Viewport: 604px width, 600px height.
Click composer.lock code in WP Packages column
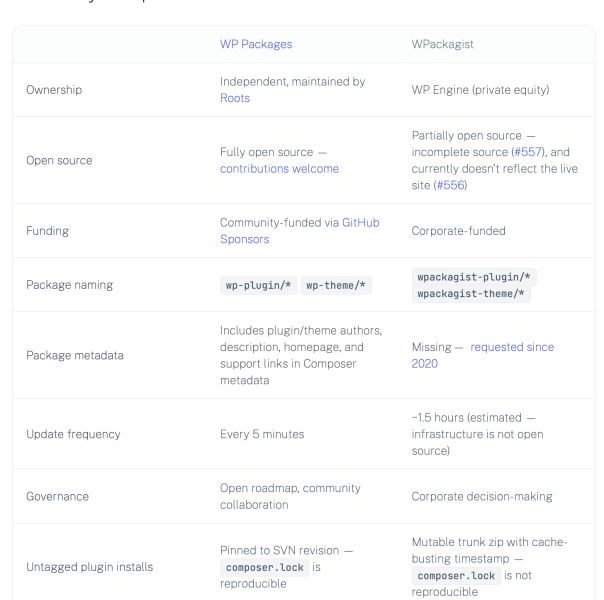(x=264, y=567)
